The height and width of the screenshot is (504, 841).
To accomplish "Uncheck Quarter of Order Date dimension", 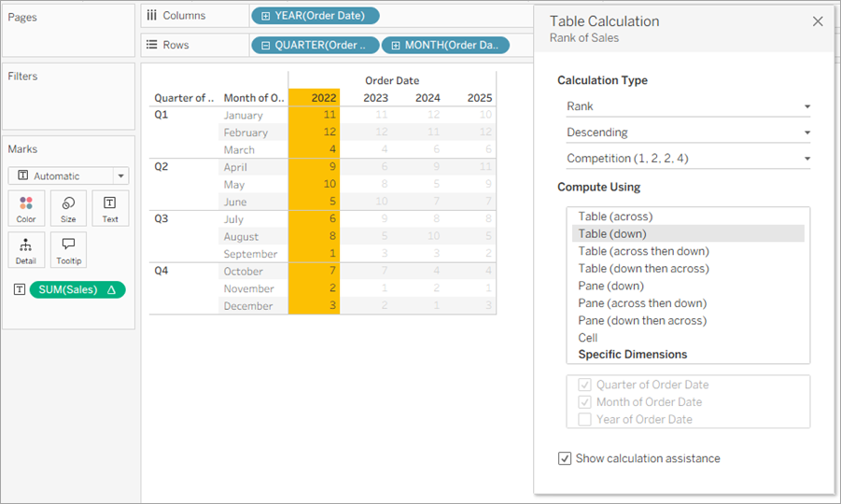I will pos(584,385).
